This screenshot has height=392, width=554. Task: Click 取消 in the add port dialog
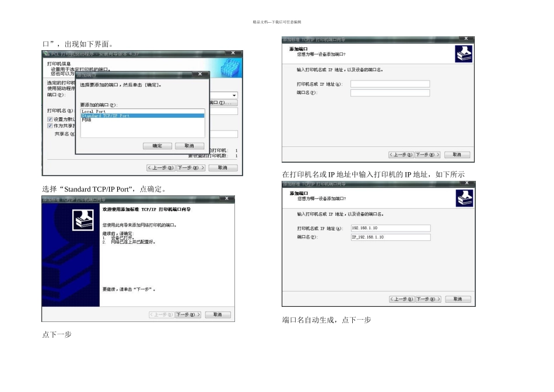[x=190, y=146]
